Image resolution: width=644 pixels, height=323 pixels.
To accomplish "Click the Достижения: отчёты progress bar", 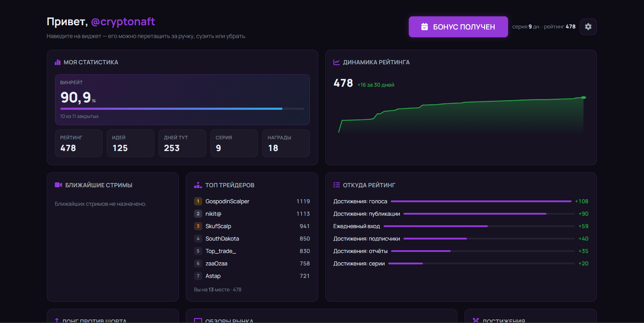I will point(483,251).
